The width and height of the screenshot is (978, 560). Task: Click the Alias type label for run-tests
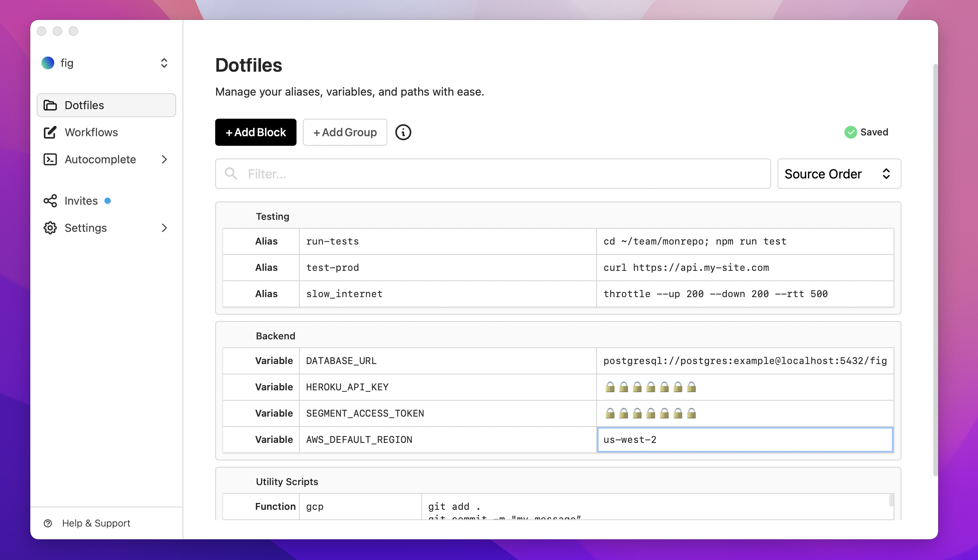click(x=266, y=241)
